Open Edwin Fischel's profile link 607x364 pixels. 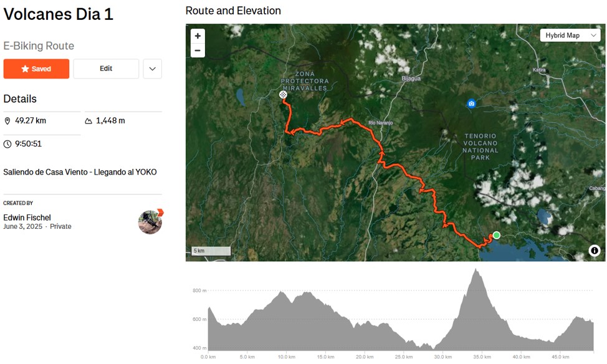27,218
